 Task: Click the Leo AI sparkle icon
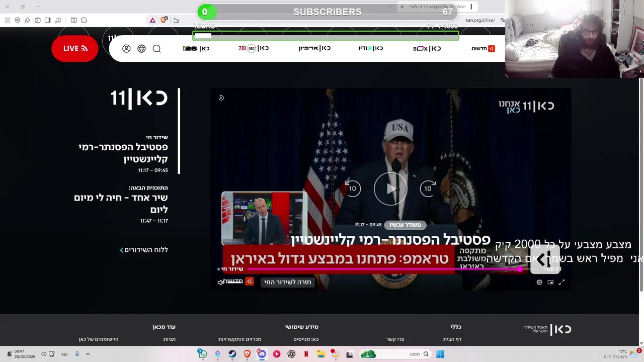[27, 20]
